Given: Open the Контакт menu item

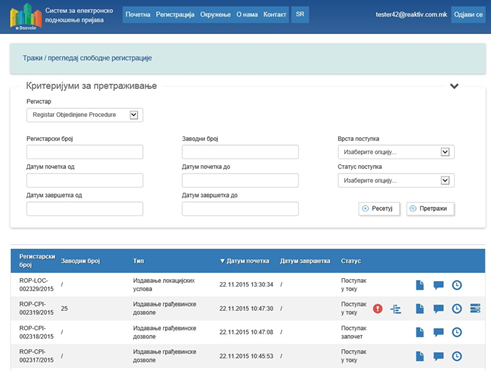Looking at the screenshot, I should (275, 15).
